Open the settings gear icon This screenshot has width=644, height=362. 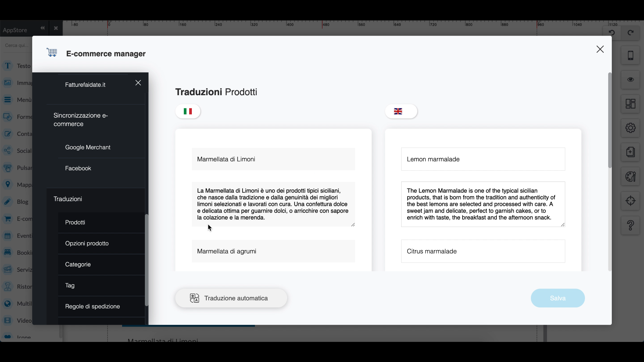630,128
